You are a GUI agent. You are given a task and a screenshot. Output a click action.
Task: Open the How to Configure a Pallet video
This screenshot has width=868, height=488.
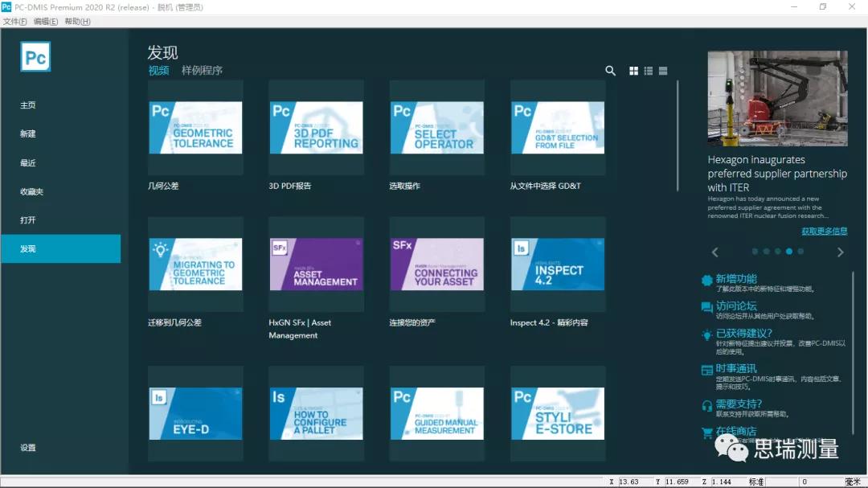(316, 414)
